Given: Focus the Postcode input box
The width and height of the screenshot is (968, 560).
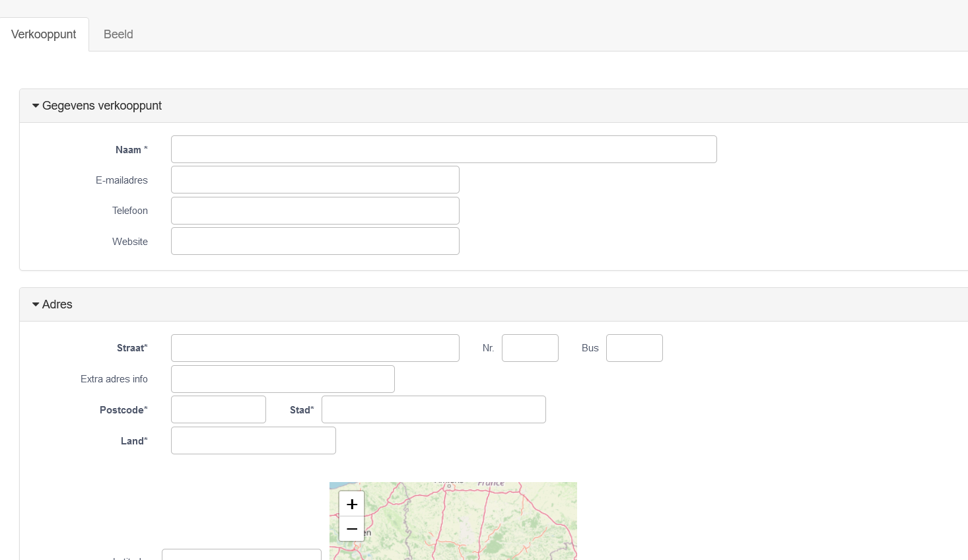Looking at the screenshot, I should click(x=219, y=409).
